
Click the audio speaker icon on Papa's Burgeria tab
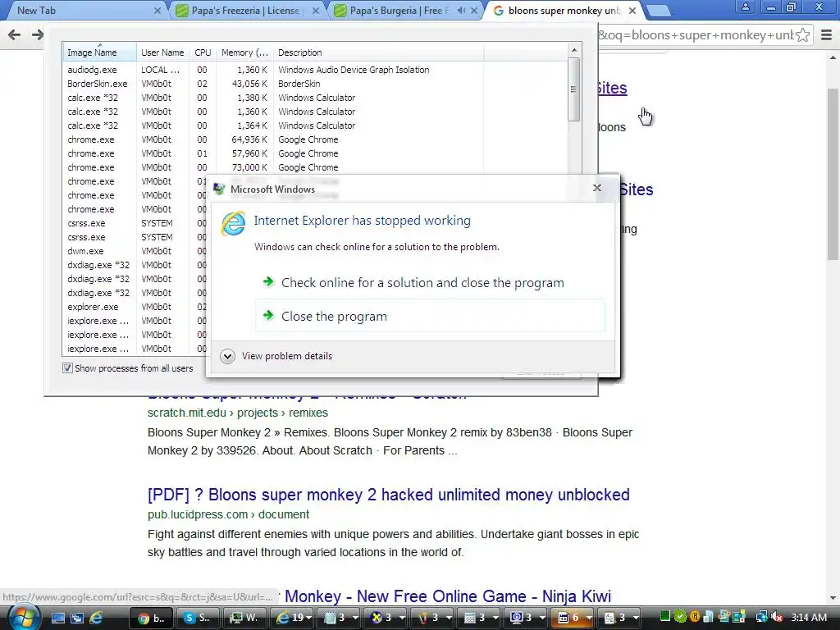point(461,11)
